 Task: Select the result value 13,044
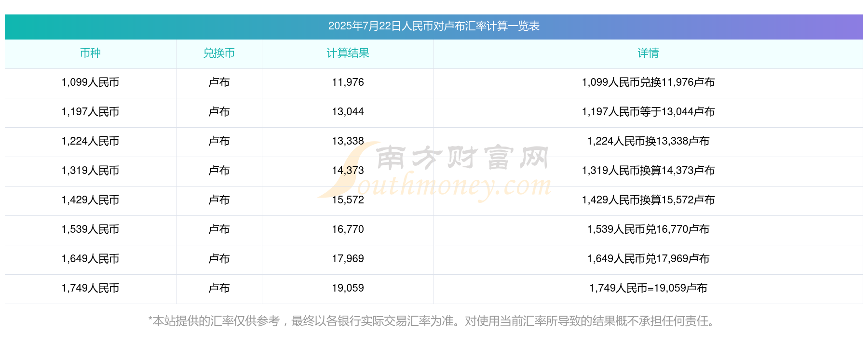click(x=348, y=112)
